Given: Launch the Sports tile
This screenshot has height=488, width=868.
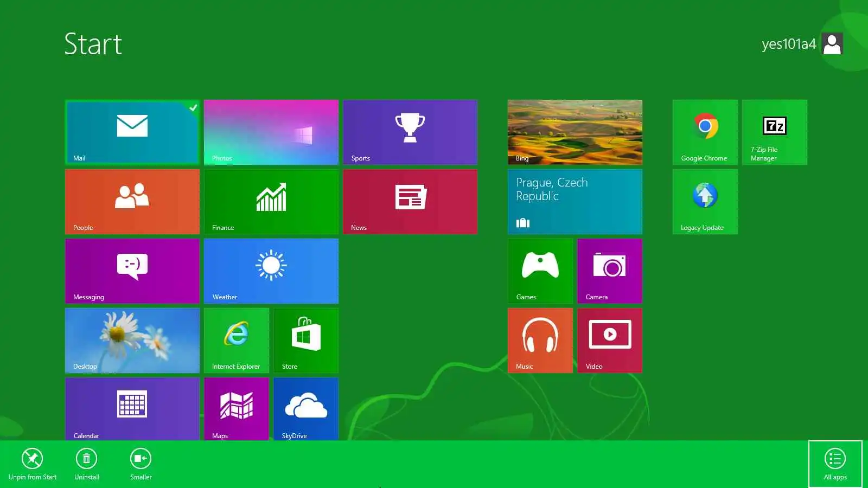Looking at the screenshot, I should pyautogui.click(x=410, y=132).
